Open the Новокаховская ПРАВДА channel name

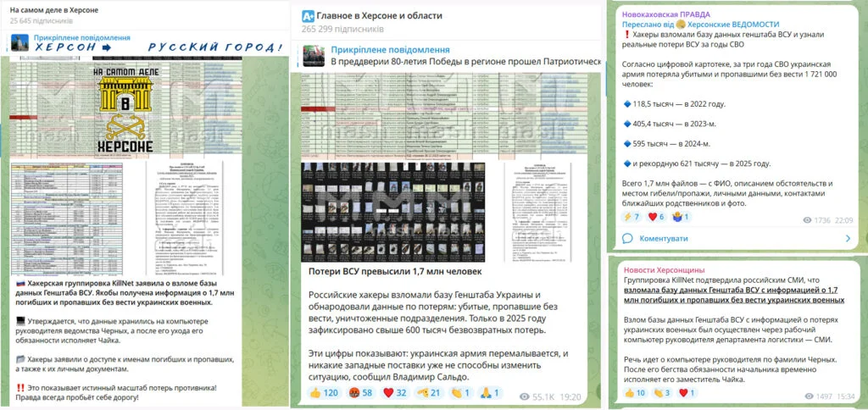665,14
